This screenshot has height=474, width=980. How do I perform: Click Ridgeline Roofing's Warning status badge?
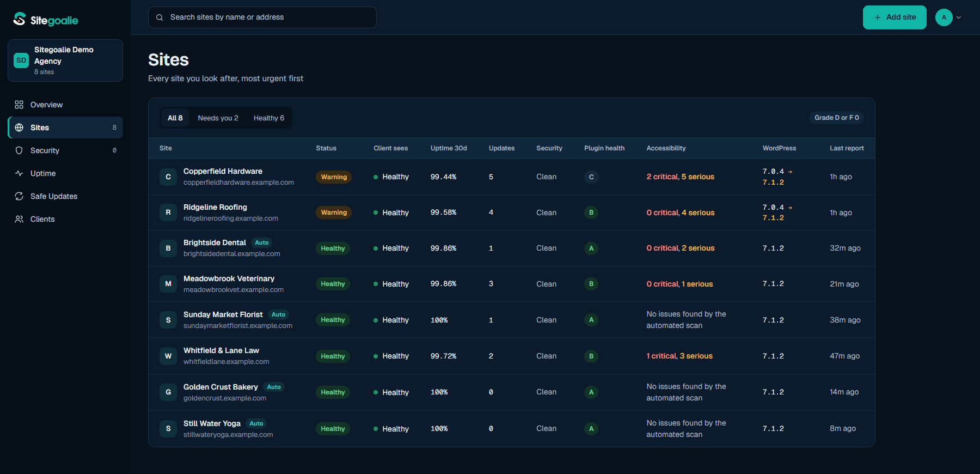(x=334, y=212)
